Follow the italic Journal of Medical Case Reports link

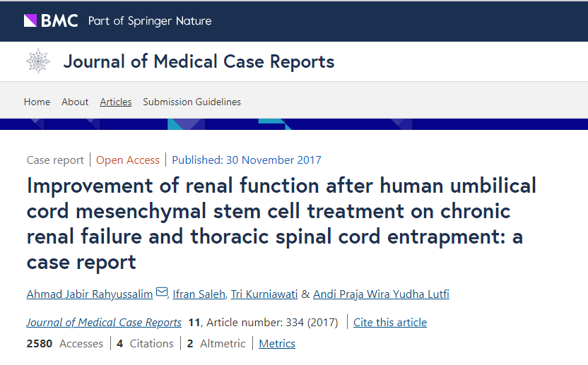(x=104, y=323)
